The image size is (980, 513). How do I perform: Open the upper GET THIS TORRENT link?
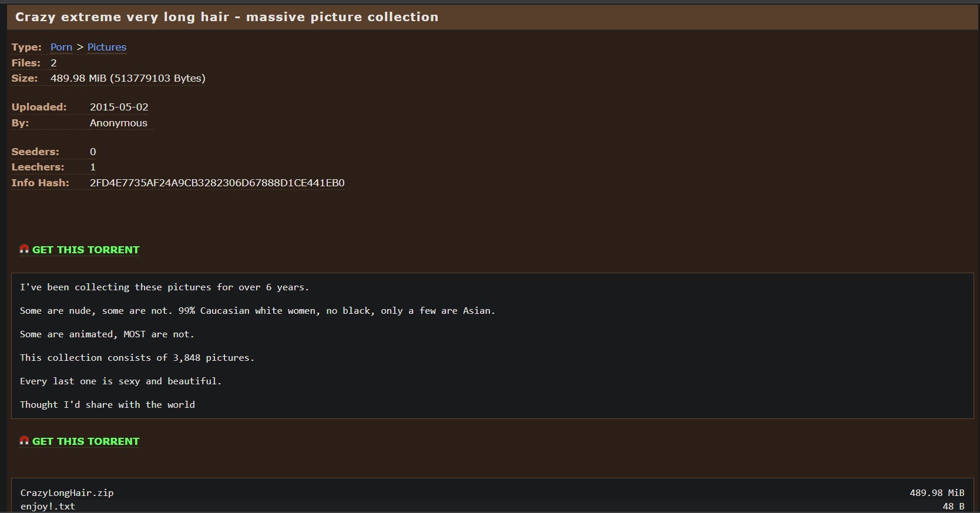(x=86, y=250)
